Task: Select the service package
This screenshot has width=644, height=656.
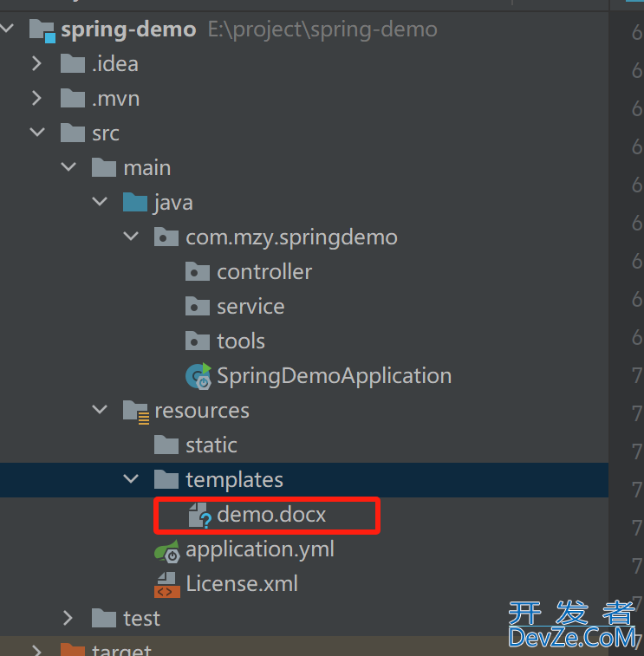Action: click(250, 307)
